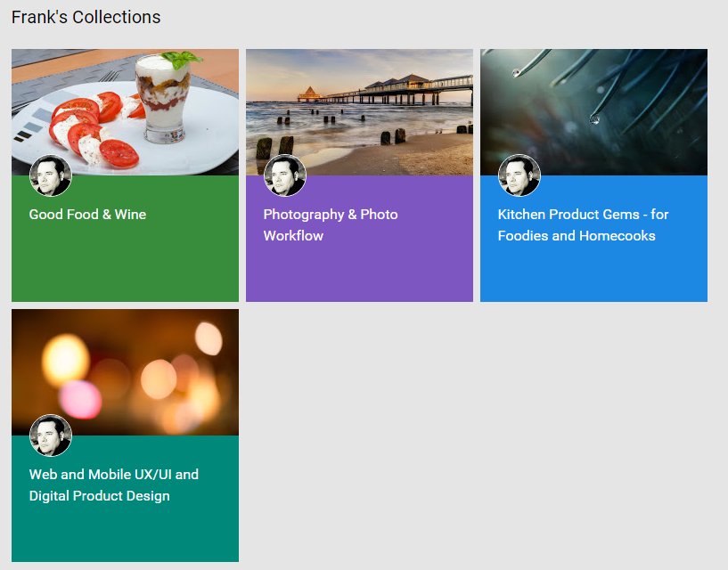Click the teal panel of Web UX/UI card
The width and height of the screenshot is (728, 570).
point(126,529)
